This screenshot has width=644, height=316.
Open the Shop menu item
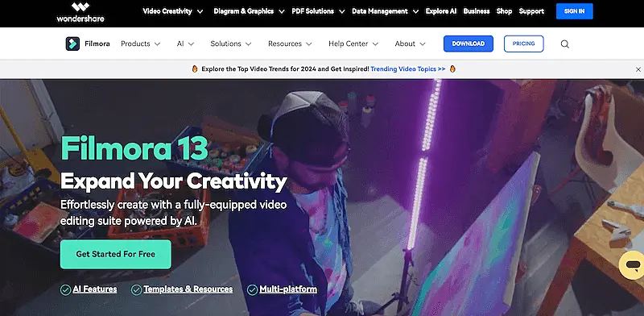coord(505,11)
